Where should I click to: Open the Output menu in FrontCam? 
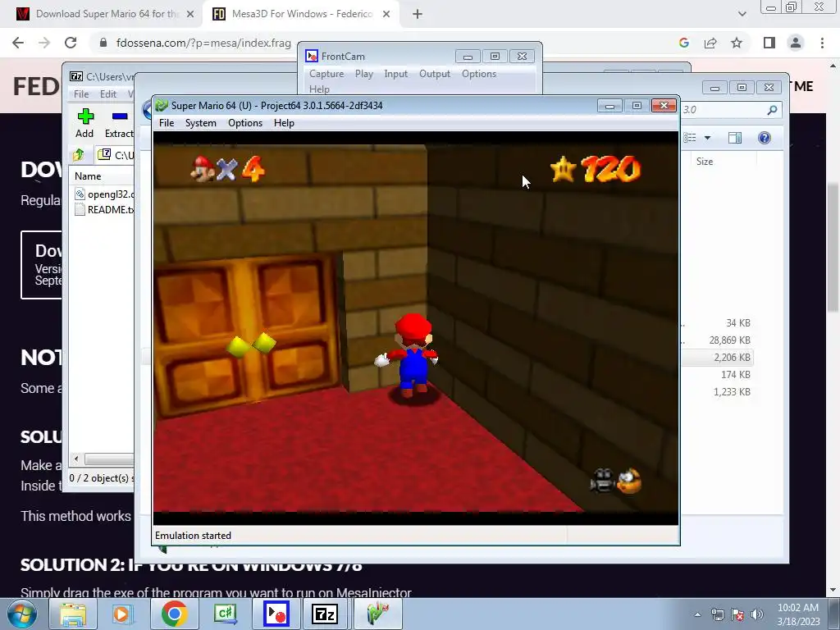point(435,74)
